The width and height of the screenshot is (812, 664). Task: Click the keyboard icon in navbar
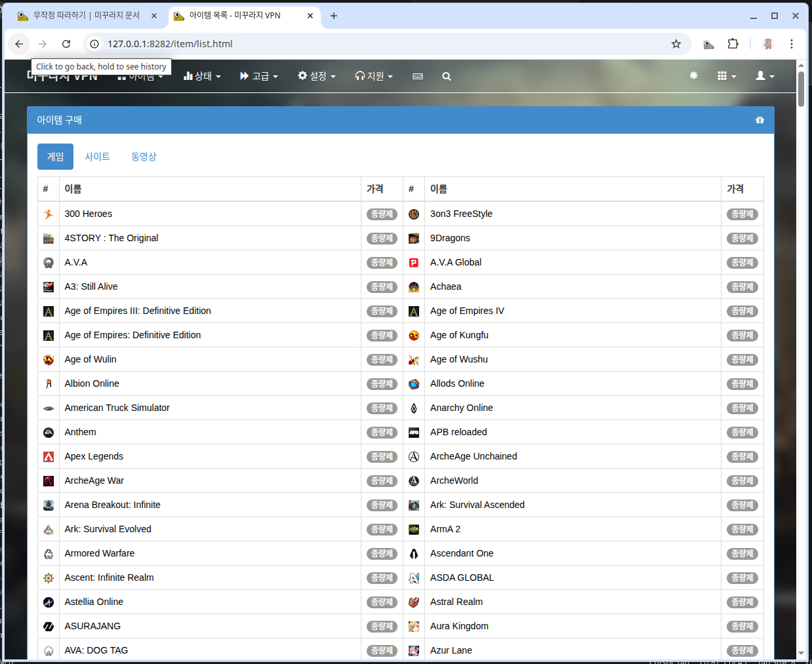pos(418,77)
